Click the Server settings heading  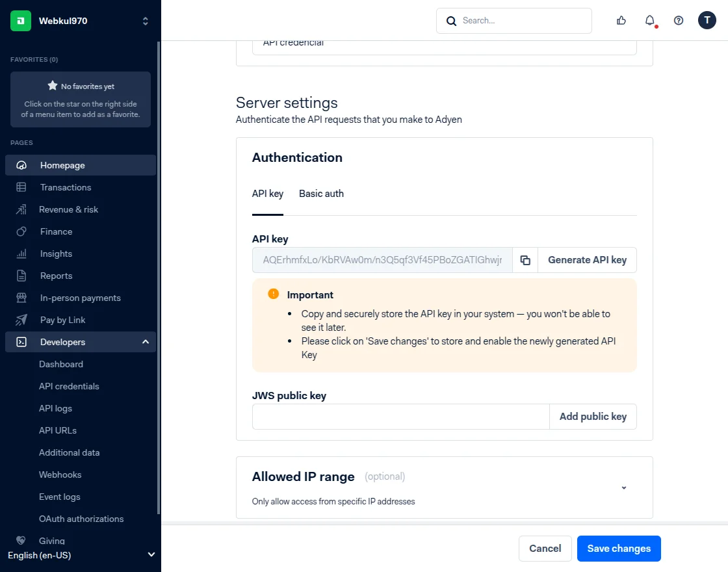click(287, 103)
